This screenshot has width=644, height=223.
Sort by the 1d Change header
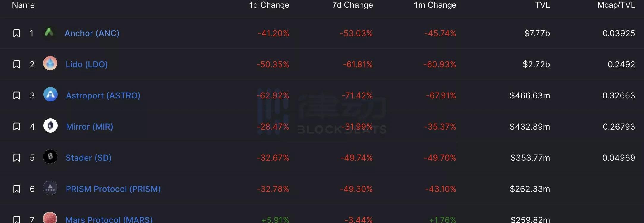(269, 5)
